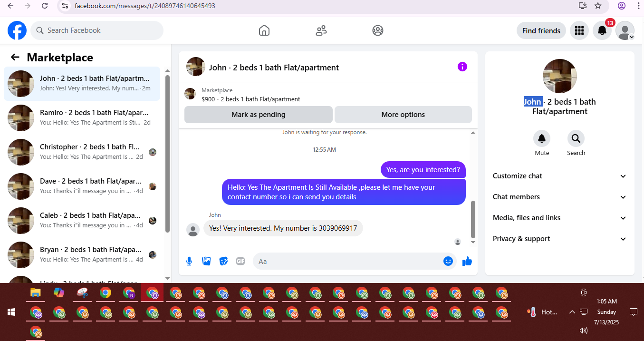Open the Home feed icon
The image size is (644, 341).
(264, 30)
